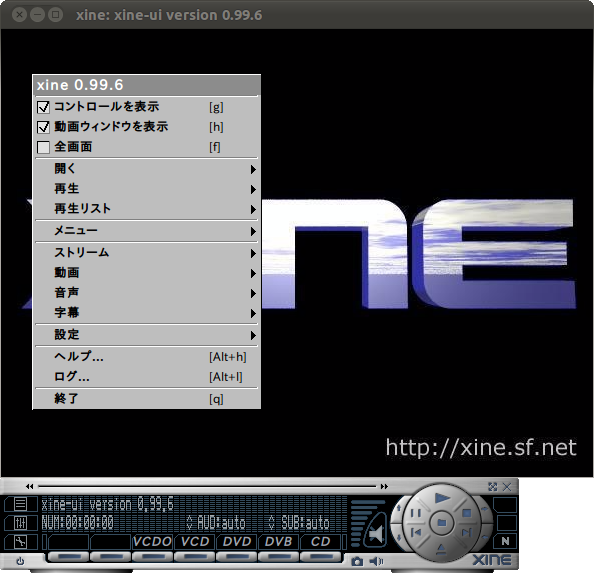Minimize the xine window from the title bar

click(x=38, y=15)
